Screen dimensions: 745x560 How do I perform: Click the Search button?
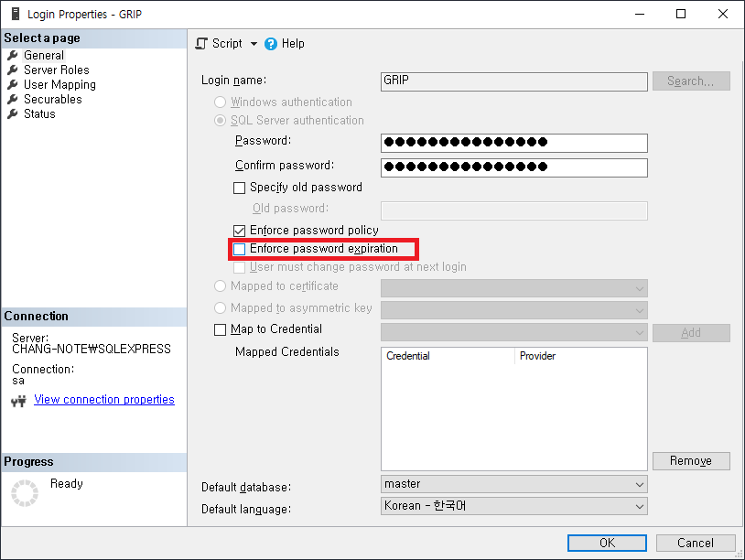point(691,81)
